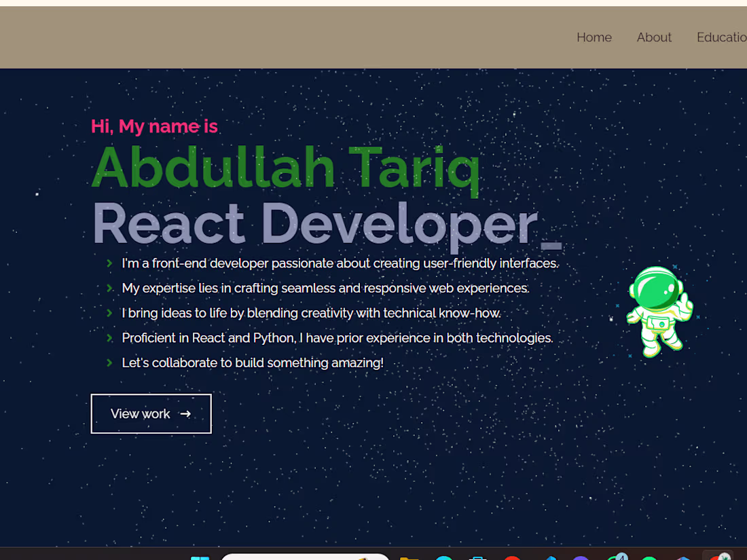
Task: Click the line about seamless and responsive web experiences
Action: 325,288
